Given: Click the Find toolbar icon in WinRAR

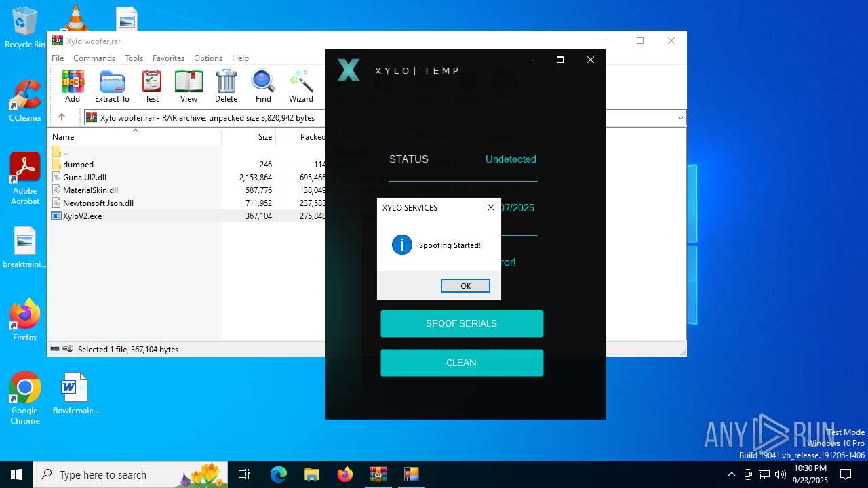Looking at the screenshot, I should [263, 86].
